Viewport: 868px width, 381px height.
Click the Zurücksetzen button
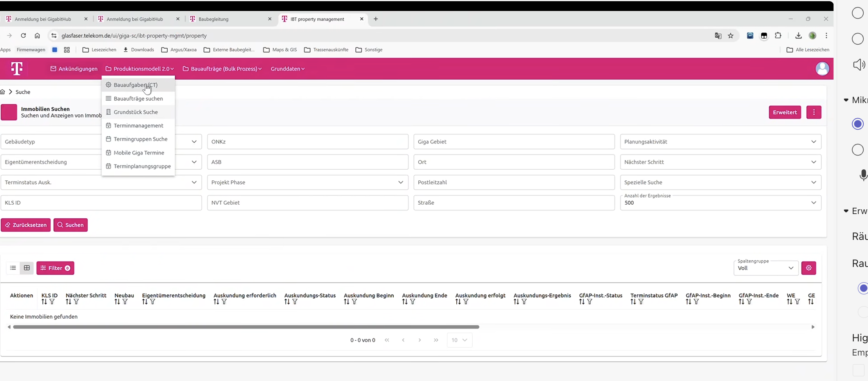(25, 225)
